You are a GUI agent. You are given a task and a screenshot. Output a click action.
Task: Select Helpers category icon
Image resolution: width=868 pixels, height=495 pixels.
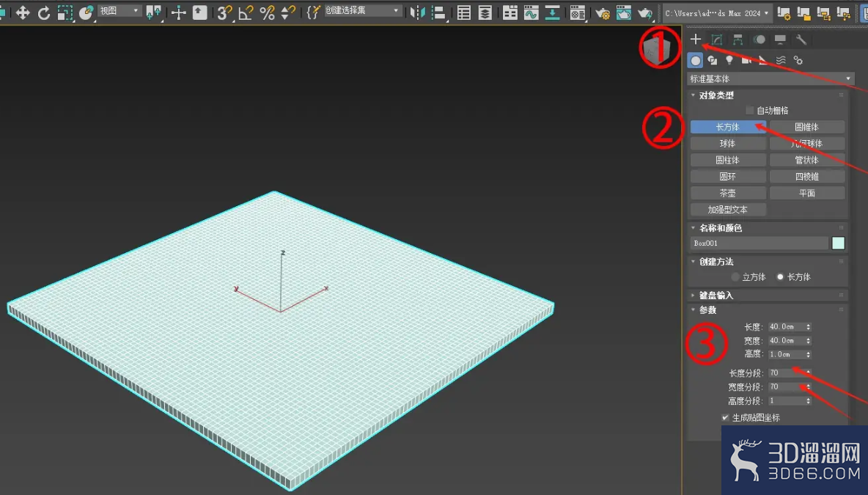pyautogui.click(x=764, y=60)
